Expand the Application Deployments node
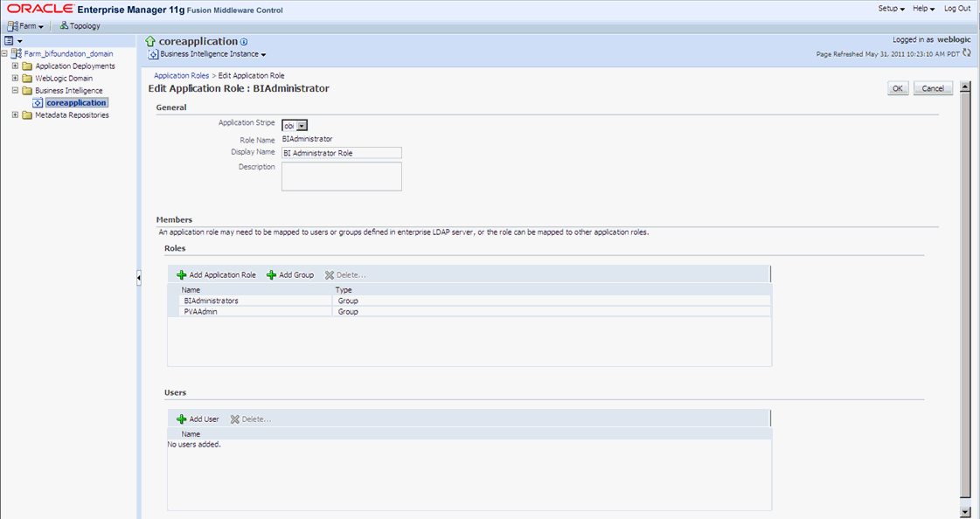980x519 pixels. point(15,66)
